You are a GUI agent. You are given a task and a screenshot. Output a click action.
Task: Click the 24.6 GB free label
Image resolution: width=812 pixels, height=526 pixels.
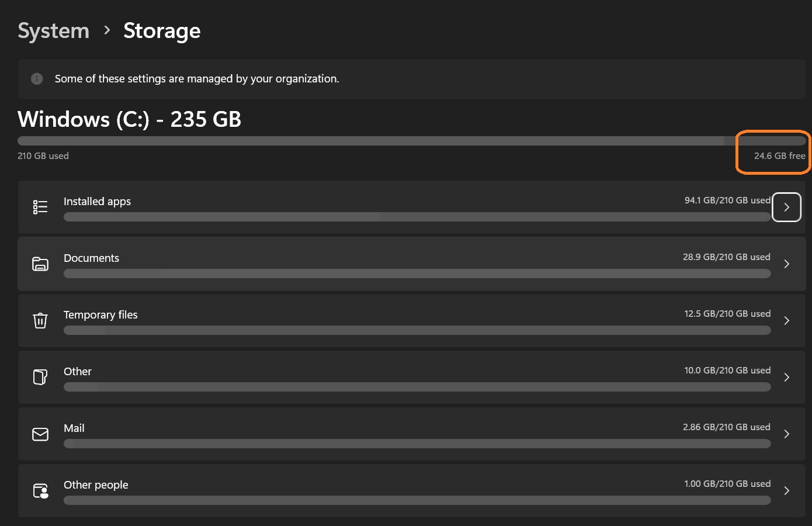coord(779,156)
